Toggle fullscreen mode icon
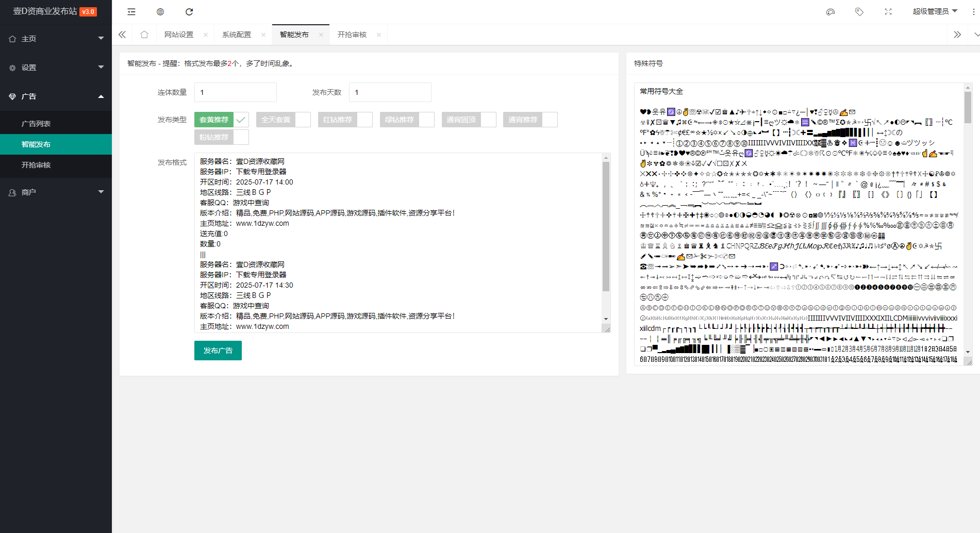 click(888, 12)
